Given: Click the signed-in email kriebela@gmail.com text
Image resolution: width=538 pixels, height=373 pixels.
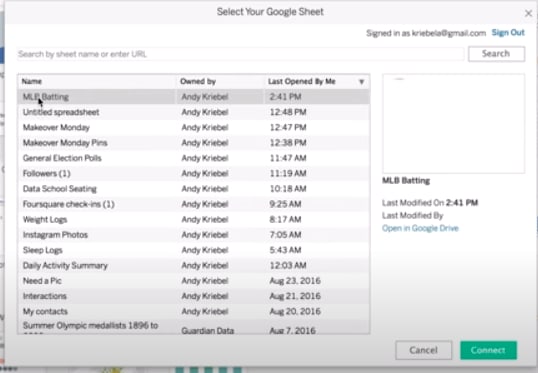Looking at the screenshot, I should (x=449, y=33).
